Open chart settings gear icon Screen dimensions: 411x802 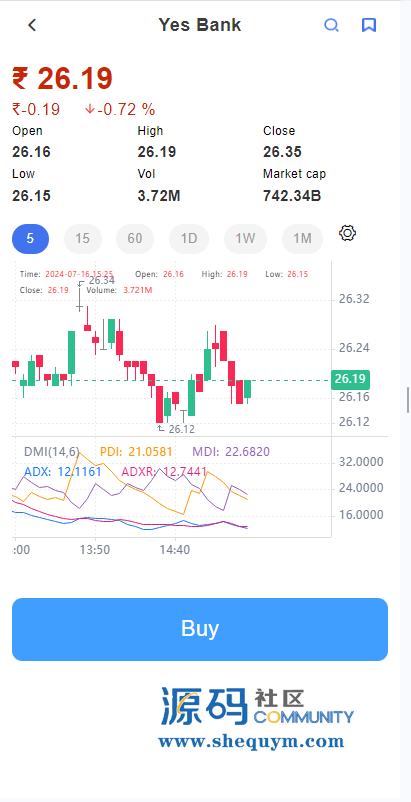347,234
